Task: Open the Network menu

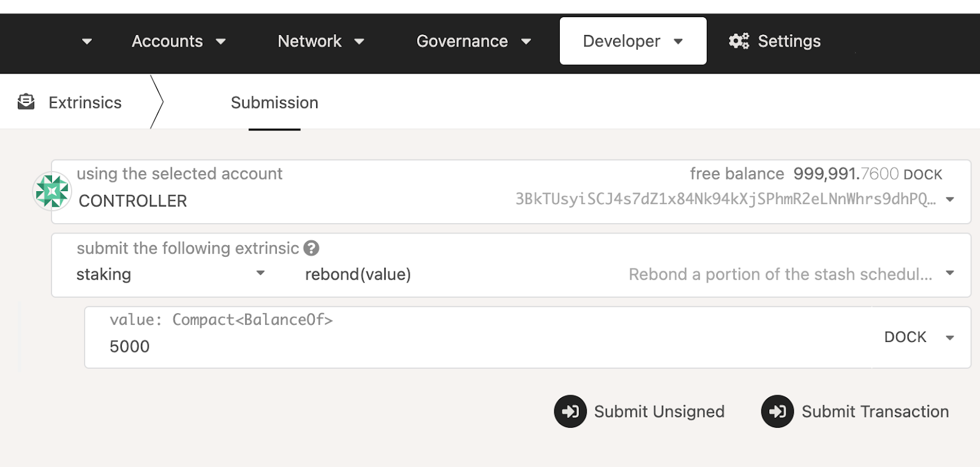Action: pos(320,41)
